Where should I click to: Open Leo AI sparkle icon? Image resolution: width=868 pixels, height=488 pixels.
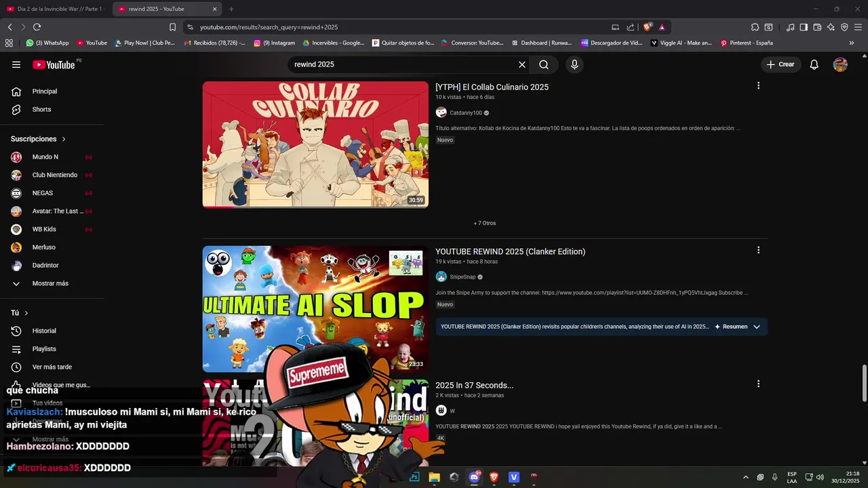pos(831,27)
